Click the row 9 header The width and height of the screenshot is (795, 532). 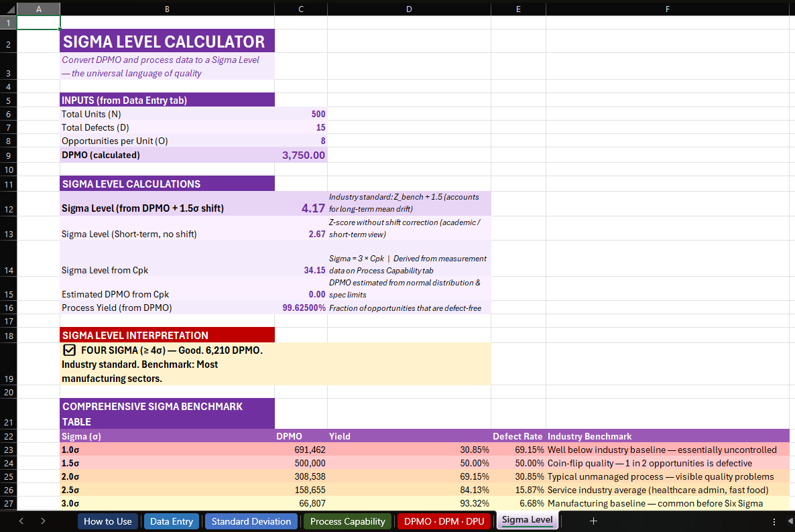[x=7, y=155]
